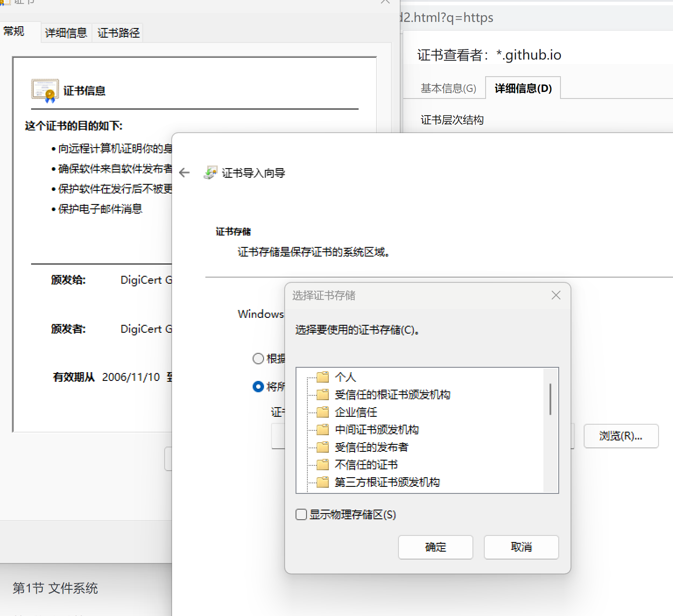
Task: Switch to the 详细信息 certificate tab
Action: [66, 33]
